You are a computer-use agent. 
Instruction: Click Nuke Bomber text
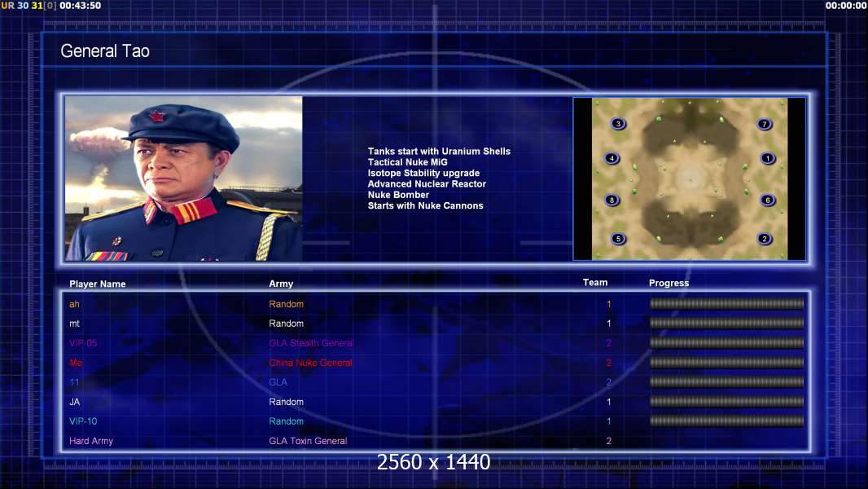pos(398,195)
